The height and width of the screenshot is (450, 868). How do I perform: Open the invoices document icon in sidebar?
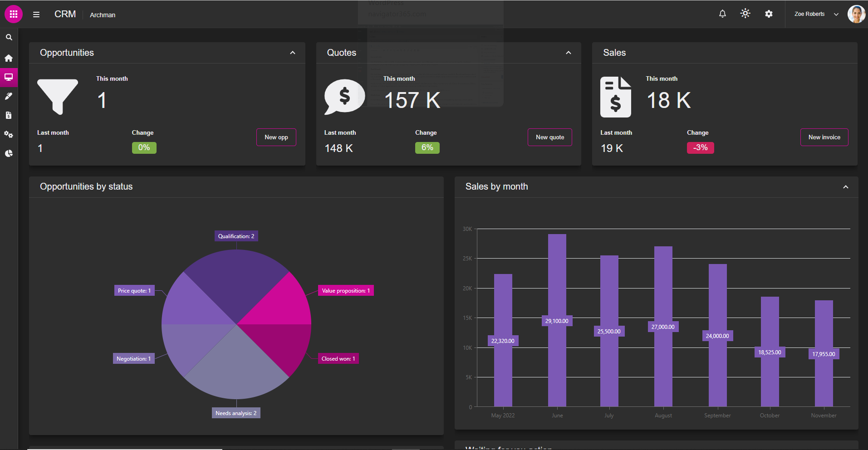click(9, 115)
